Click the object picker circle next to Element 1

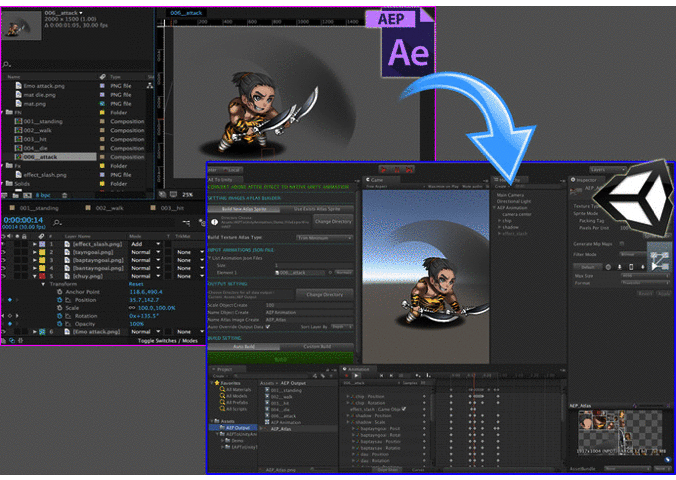(x=330, y=273)
